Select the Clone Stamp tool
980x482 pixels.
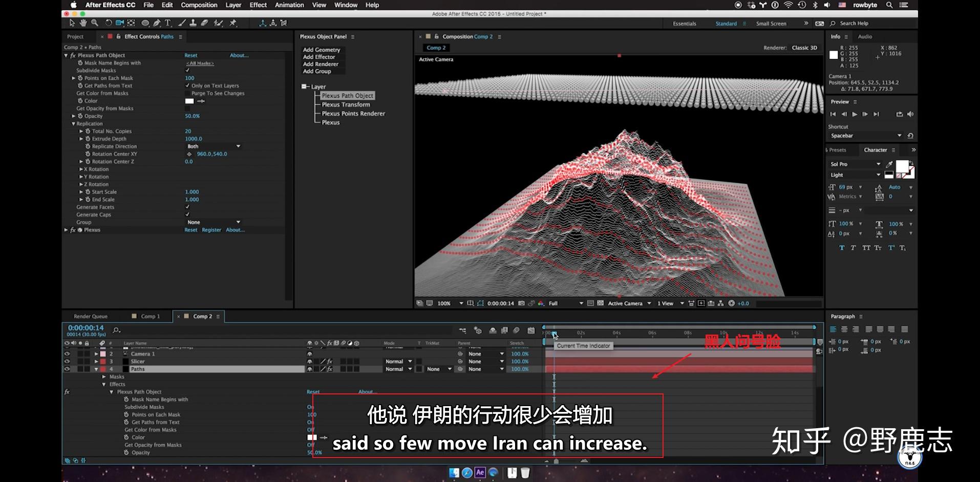pos(193,23)
